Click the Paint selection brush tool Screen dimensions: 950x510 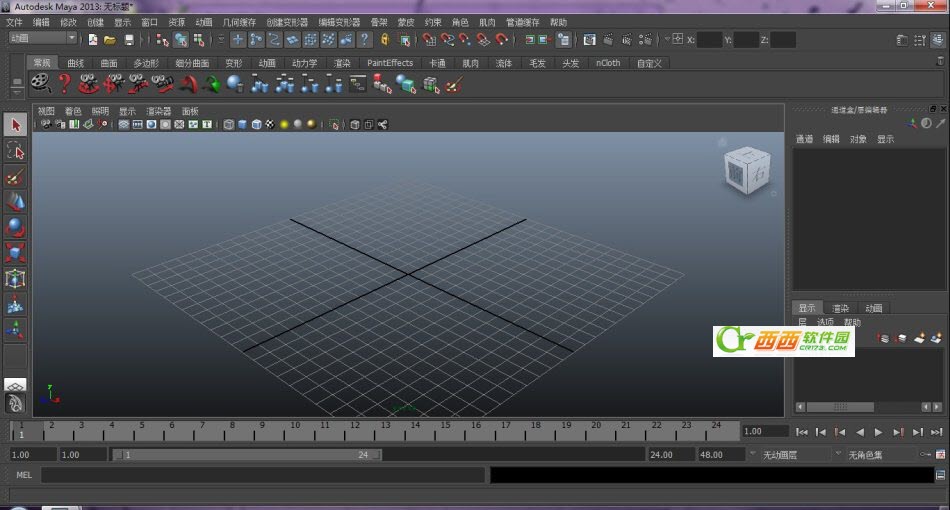click(15, 177)
